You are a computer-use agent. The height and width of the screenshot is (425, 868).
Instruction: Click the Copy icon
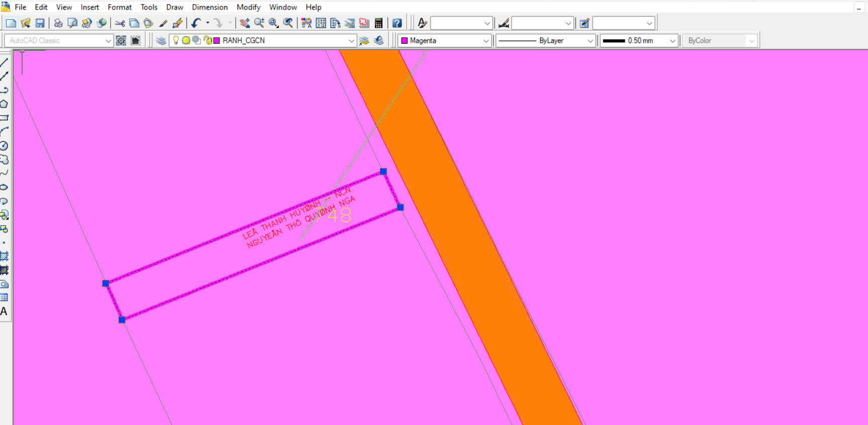[x=134, y=23]
